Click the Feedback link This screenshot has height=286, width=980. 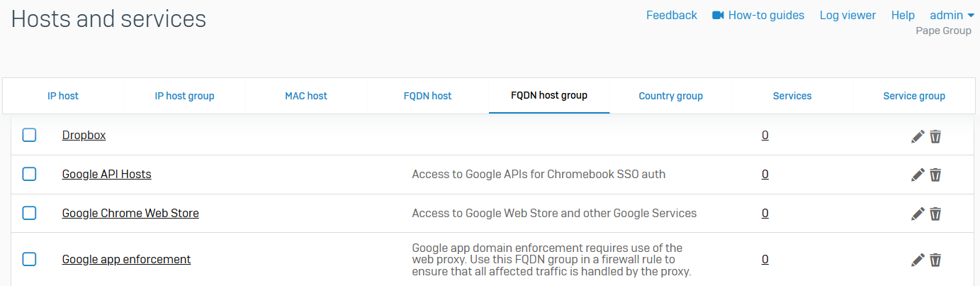pyautogui.click(x=671, y=15)
